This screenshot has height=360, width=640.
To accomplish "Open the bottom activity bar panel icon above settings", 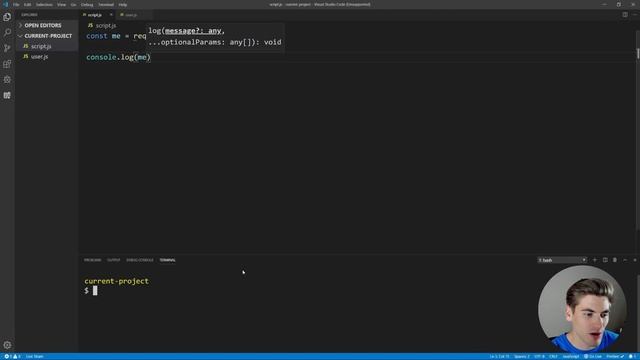I will 7,96.
